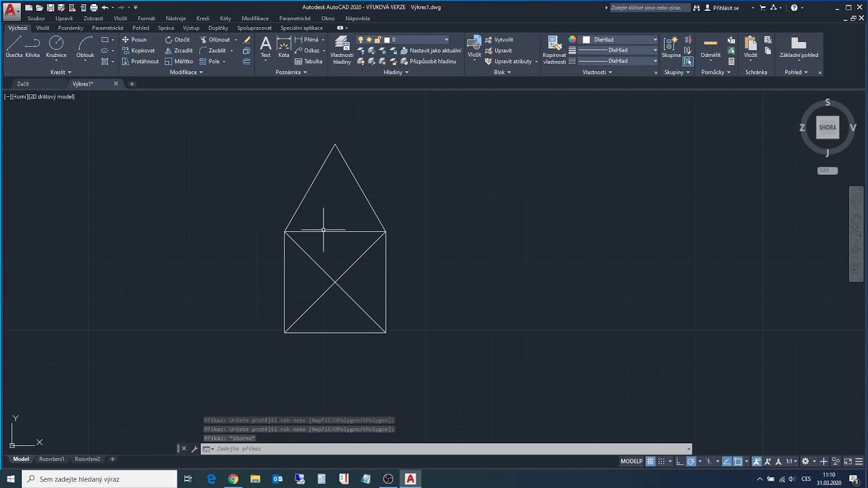This screenshot has height=488, width=868.
Task: Select the Křivka polyline tool
Action: [x=33, y=47]
